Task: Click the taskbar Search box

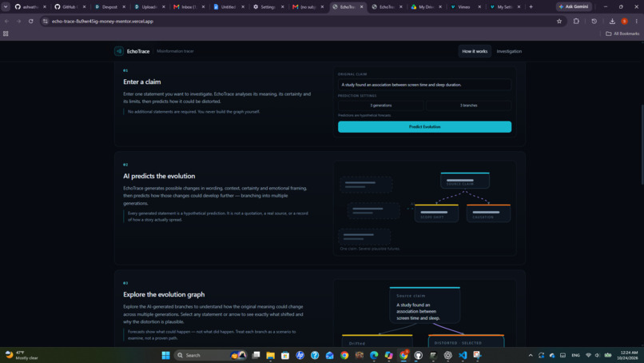Action: [x=210, y=355]
